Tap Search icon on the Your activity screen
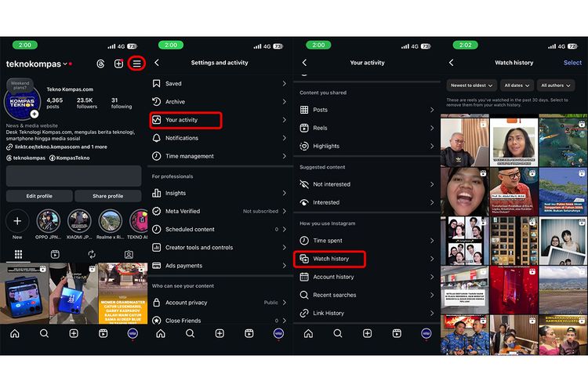The height and width of the screenshot is (392, 588). coord(338,333)
